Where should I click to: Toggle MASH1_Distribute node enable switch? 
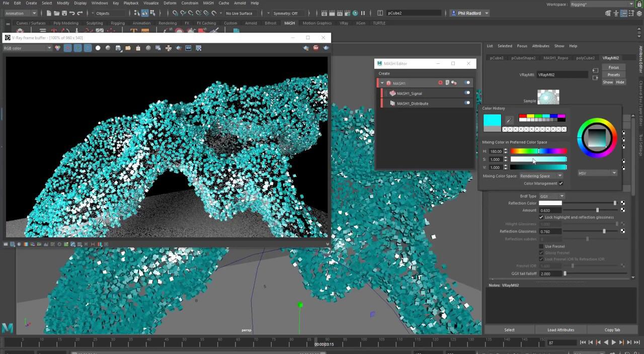pyautogui.click(x=467, y=103)
